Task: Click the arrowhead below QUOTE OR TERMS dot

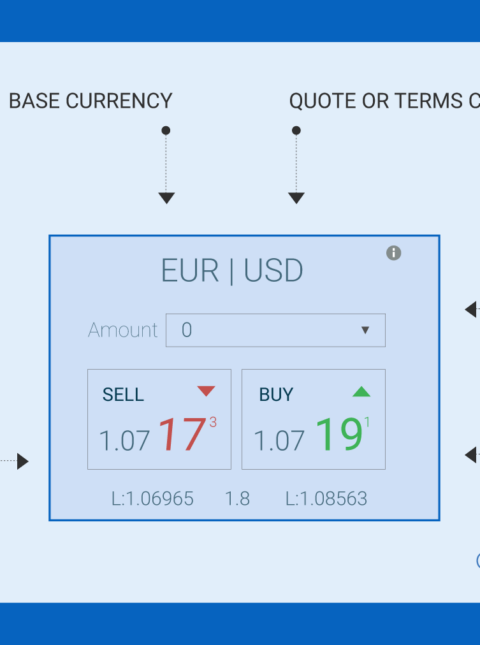Action: [x=296, y=198]
